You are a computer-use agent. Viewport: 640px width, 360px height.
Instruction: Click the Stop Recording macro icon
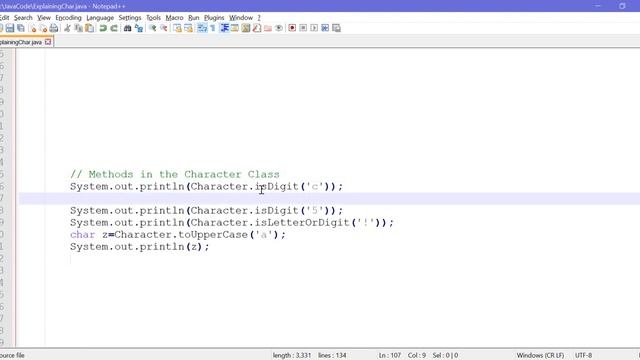(303, 28)
